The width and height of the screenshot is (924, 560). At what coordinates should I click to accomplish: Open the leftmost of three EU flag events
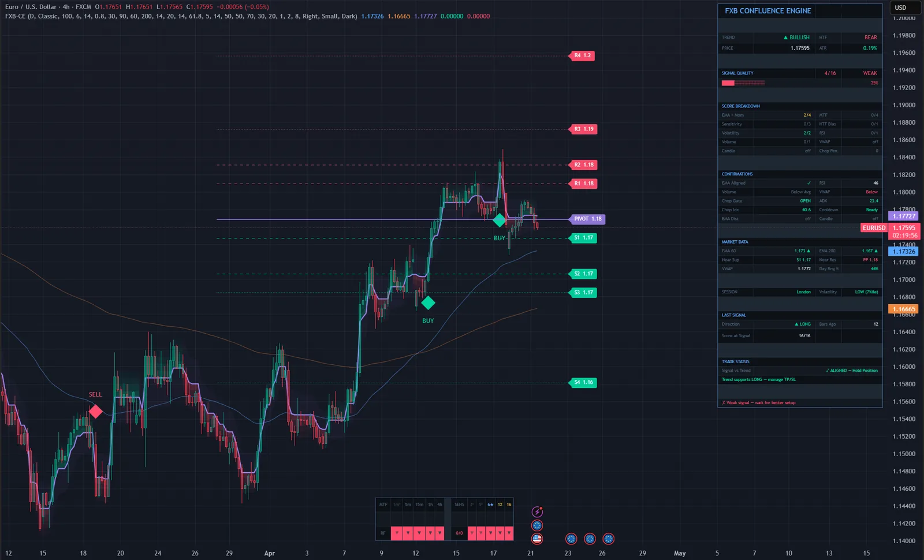click(x=571, y=539)
